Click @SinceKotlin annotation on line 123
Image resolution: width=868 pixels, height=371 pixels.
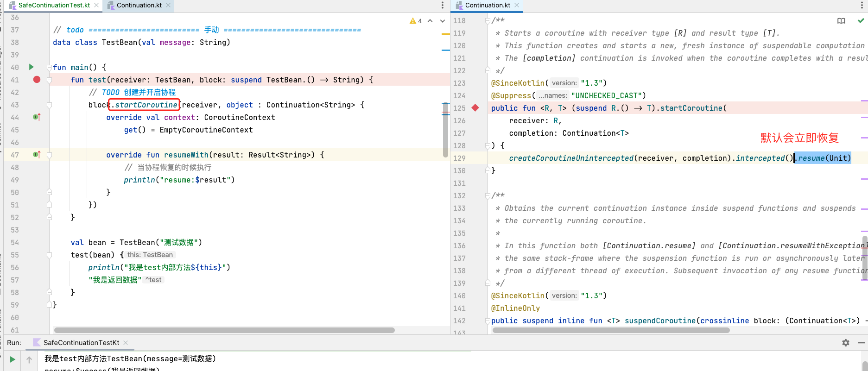pyautogui.click(x=518, y=83)
